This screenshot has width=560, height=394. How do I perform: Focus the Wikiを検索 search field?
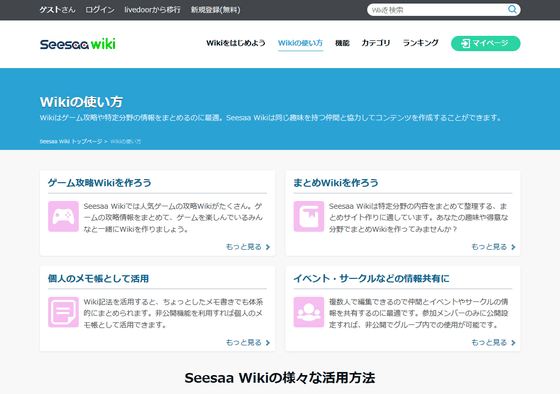[444, 10]
